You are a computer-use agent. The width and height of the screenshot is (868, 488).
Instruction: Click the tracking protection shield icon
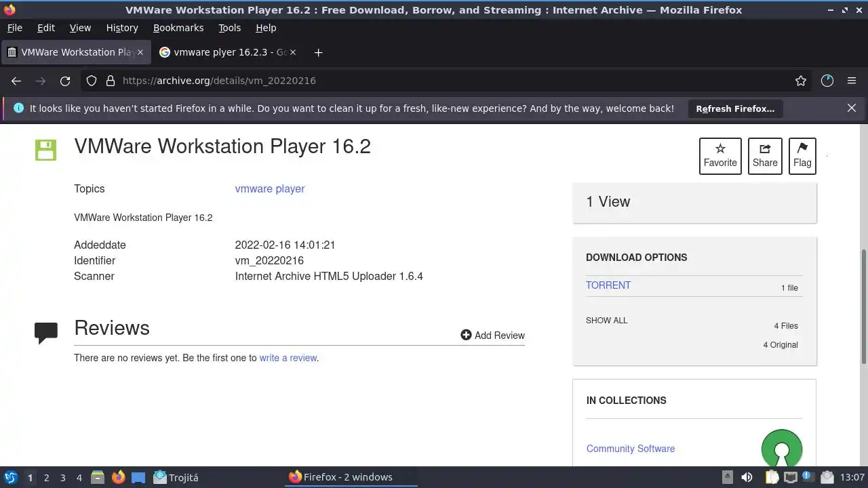pyautogui.click(x=92, y=81)
